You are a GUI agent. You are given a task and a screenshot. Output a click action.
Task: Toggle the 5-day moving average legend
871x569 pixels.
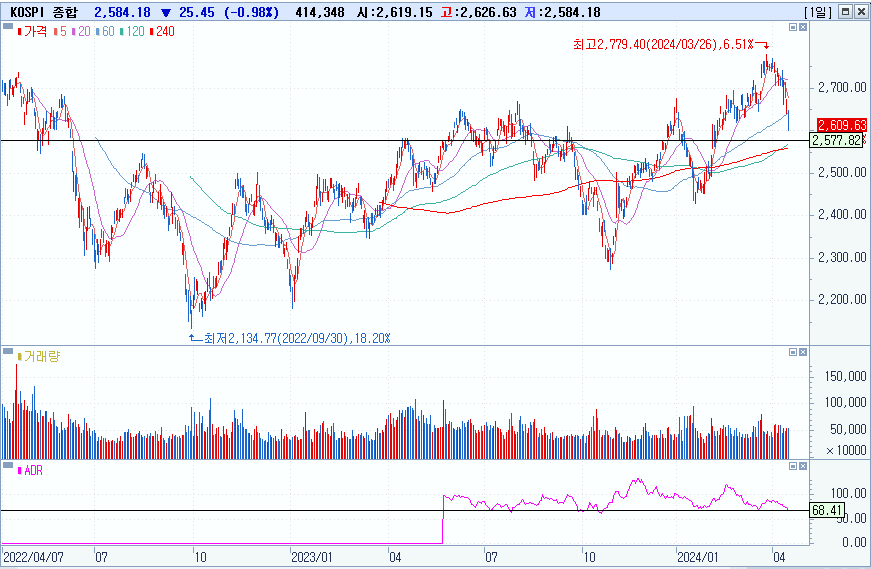click(60, 31)
